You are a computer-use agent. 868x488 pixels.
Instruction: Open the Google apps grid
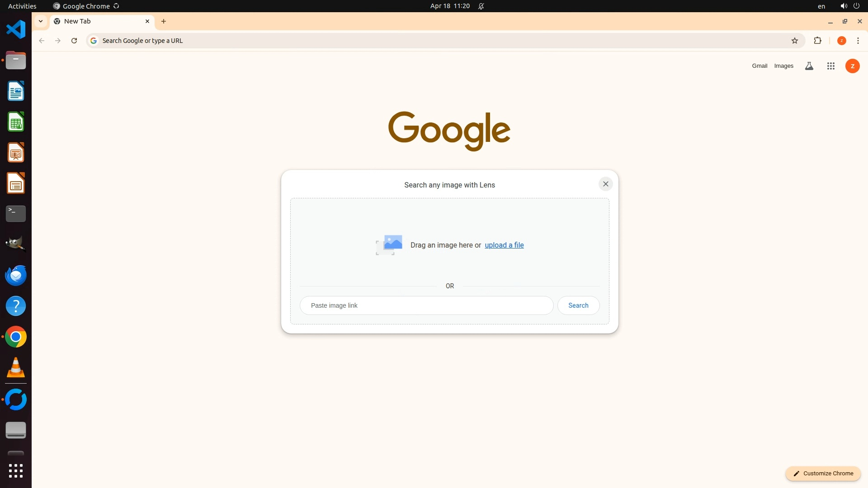coord(830,66)
